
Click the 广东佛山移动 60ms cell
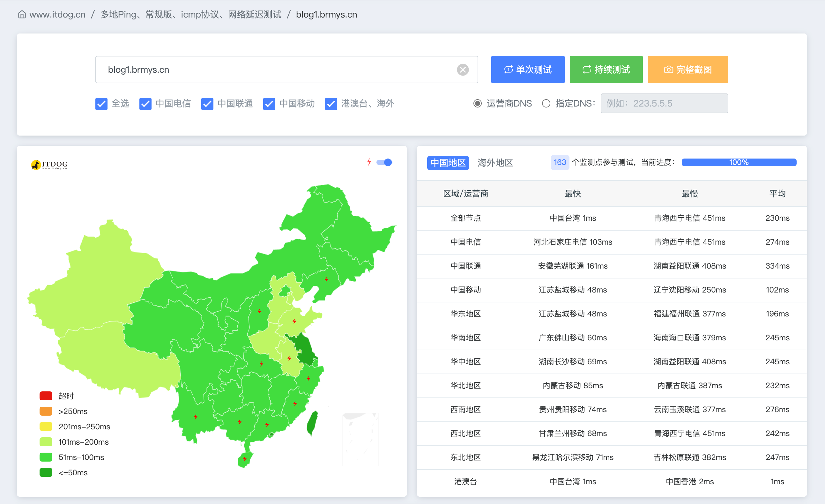coord(573,337)
